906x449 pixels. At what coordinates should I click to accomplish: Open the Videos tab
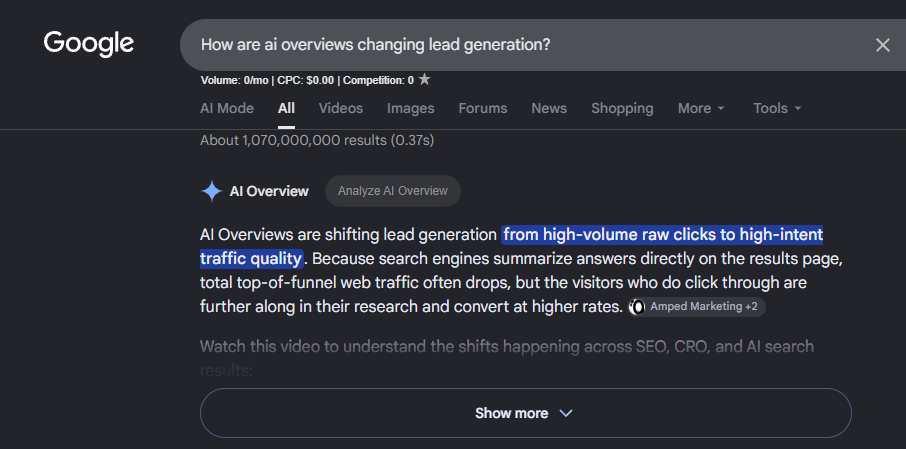tap(341, 109)
